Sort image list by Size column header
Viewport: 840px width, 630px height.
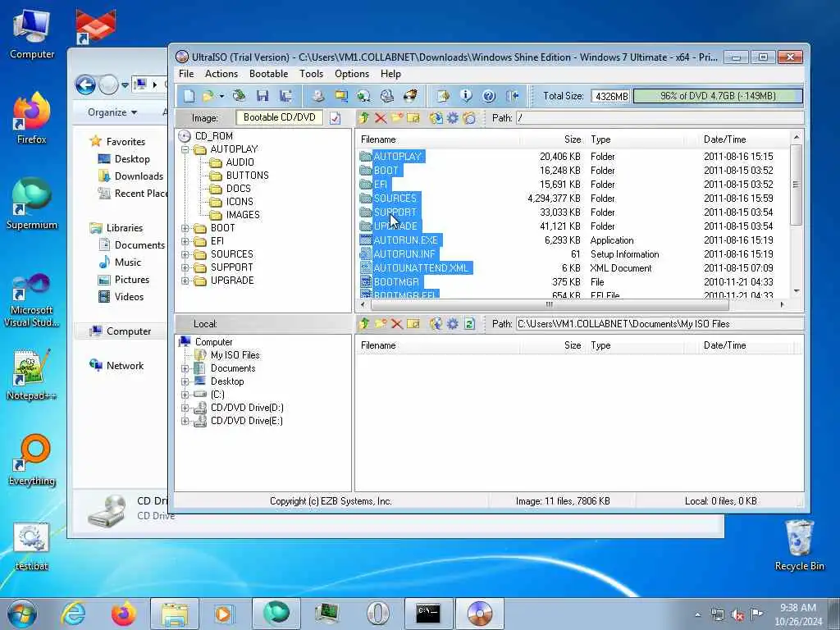(553, 139)
